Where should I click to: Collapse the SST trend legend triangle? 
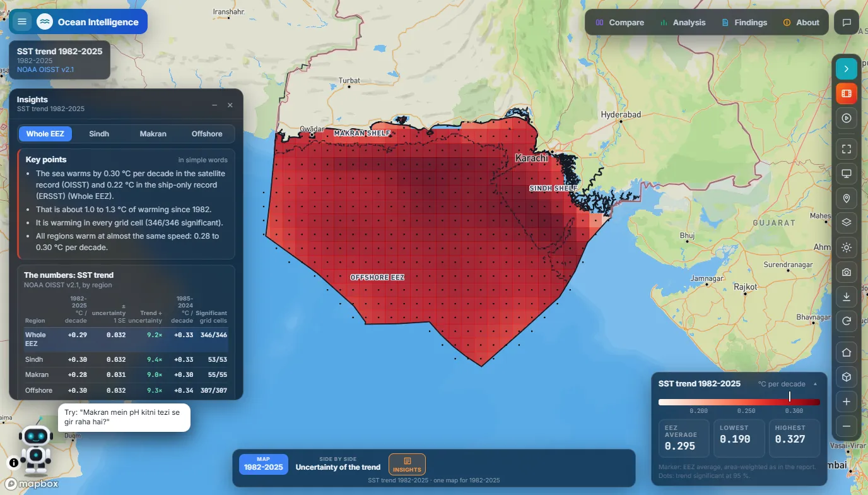pos(815,384)
